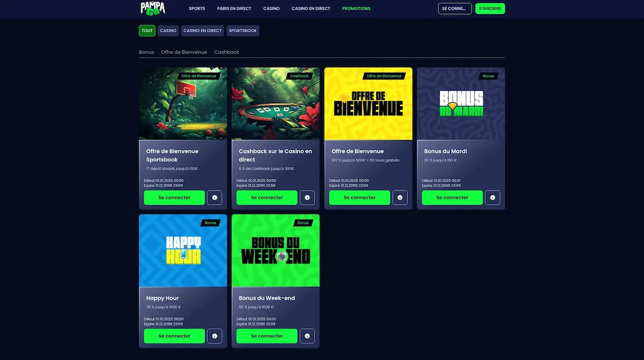Open the Happy Hour banner image
This screenshot has height=360, width=644.
tap(183, 250)
